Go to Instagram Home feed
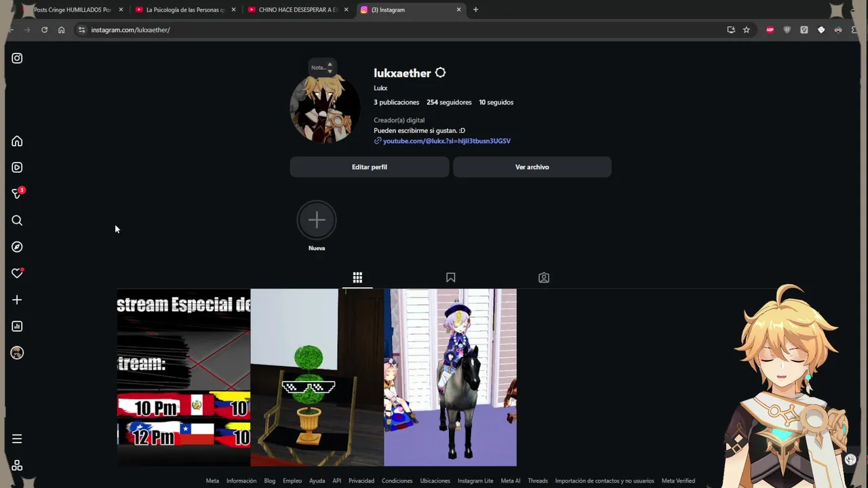This screenshot has width=868, height=488. 17,141
